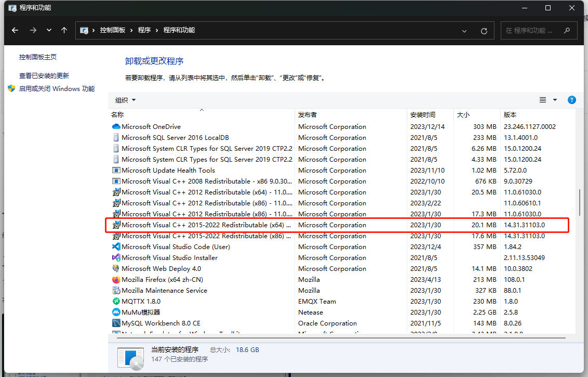Image resolution: width=588 pixels, height=377 pixels.
Task: Select Mozilla Firefox (x64 zh-CN) entry
Action: pyautogui.click(x=163, y=279)
